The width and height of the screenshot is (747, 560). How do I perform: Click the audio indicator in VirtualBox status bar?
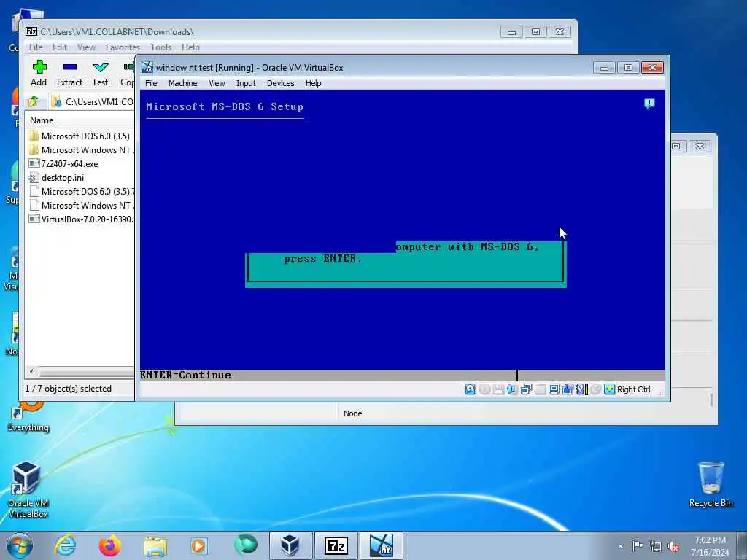point(512,389)
